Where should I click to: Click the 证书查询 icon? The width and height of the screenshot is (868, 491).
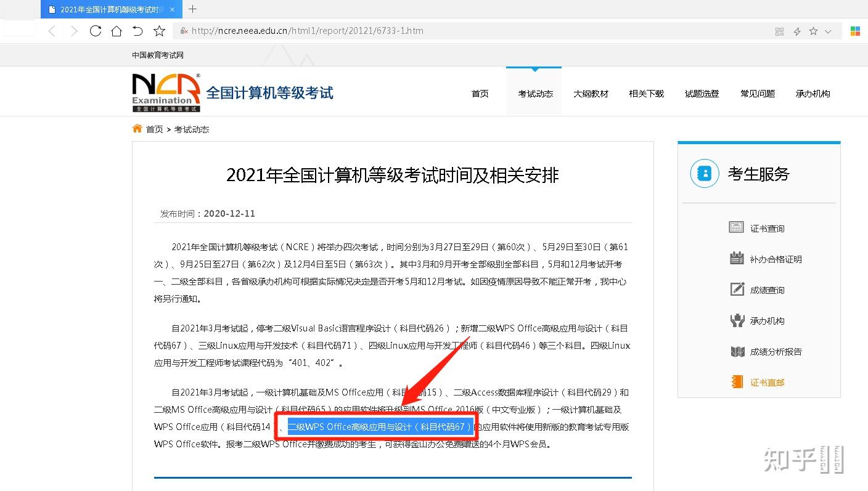tap(736, 227)
